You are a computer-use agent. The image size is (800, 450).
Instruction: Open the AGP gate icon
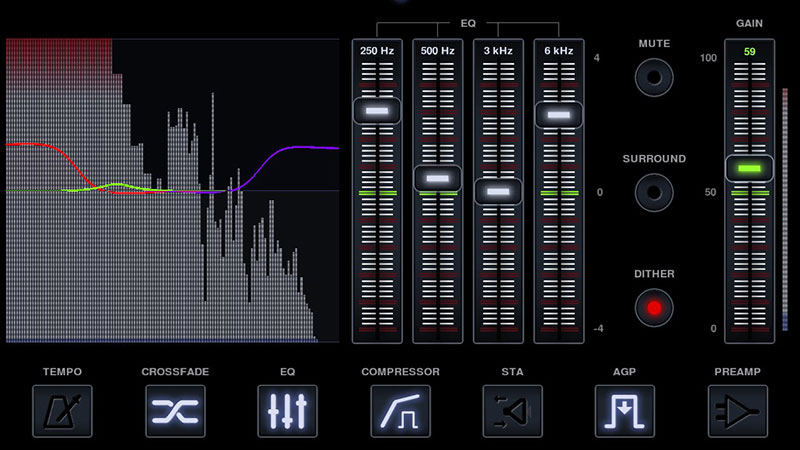624,411
